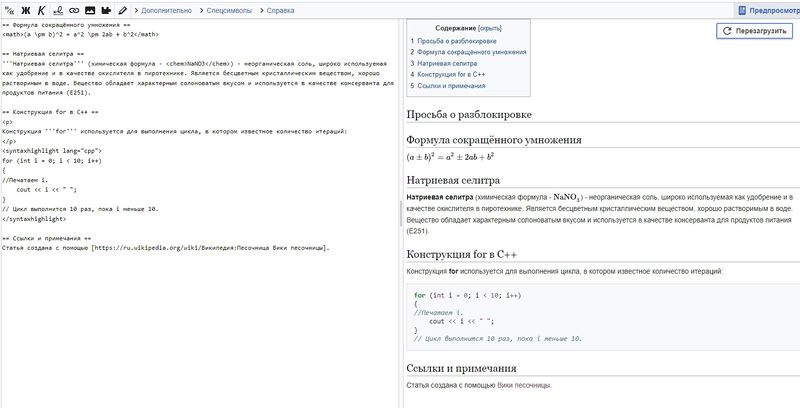The height and width of the screenshot is (408, 800).
Task: Click the math formula line in the editor
Action: [81, 34]
